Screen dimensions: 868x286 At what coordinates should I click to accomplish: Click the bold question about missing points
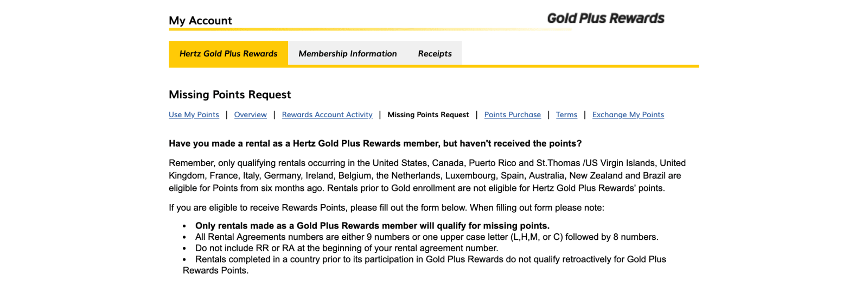click(375, 143)
